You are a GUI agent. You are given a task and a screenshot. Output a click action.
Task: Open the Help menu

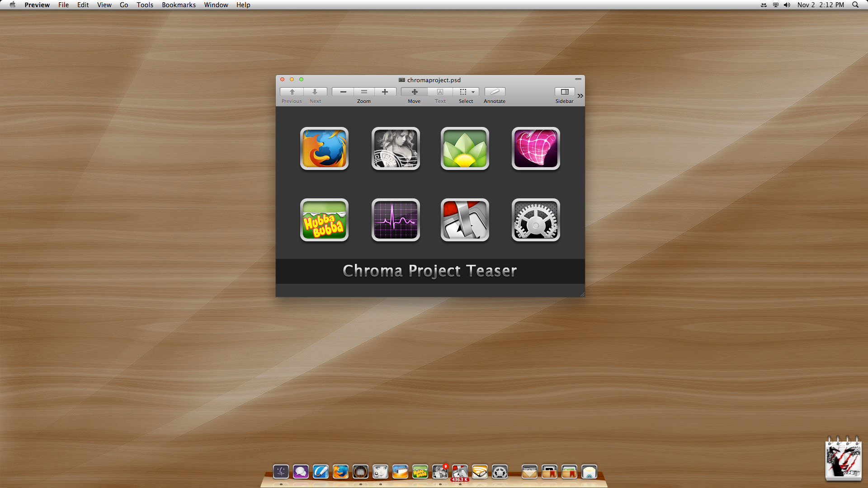243,5
